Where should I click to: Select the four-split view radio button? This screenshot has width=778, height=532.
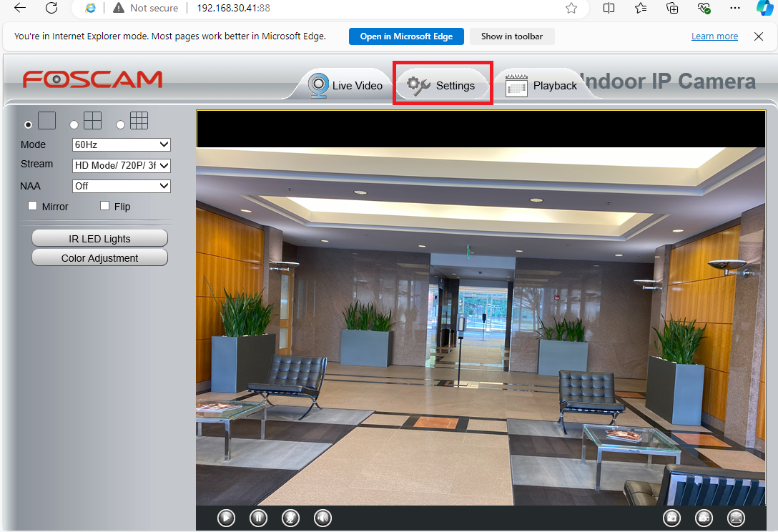[74, 124]
